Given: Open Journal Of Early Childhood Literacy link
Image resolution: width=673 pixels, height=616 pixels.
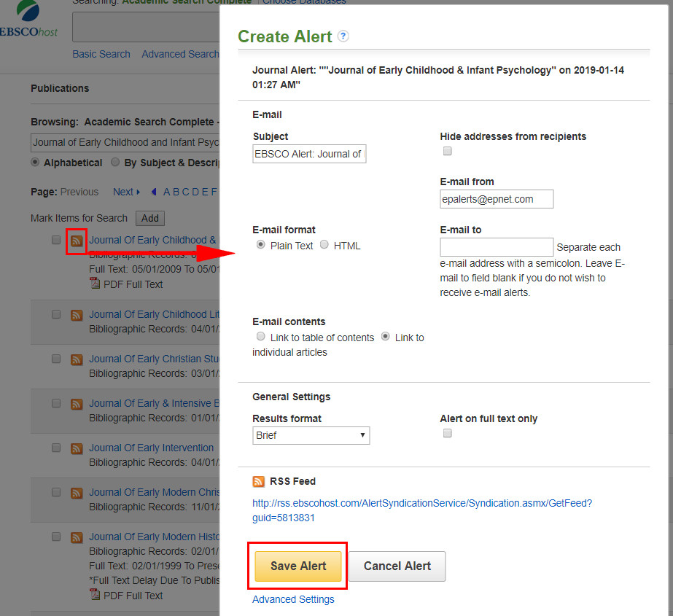Looking at the screenshot, I should (154, 314).
